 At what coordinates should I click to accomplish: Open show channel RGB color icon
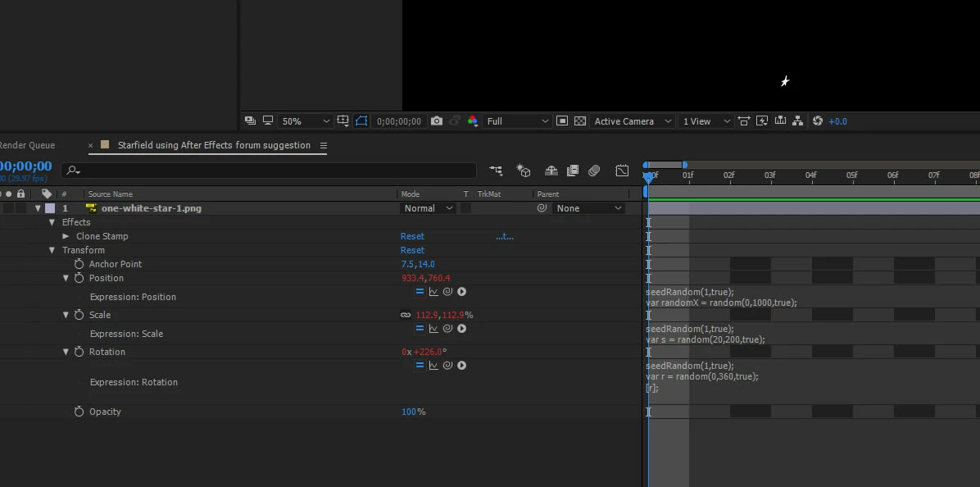coord(473,121)
